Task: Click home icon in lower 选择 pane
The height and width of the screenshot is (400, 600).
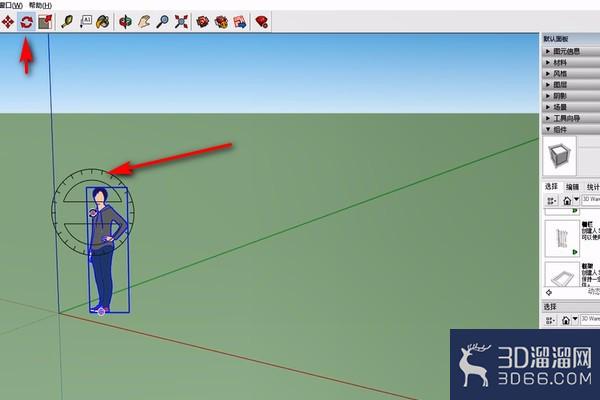Action: click(566, 320)
